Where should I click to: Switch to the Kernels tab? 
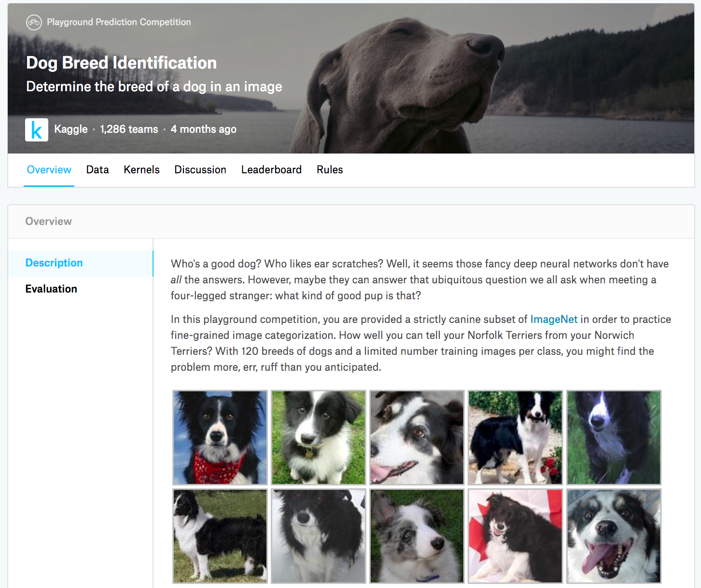tap(141, 170)
